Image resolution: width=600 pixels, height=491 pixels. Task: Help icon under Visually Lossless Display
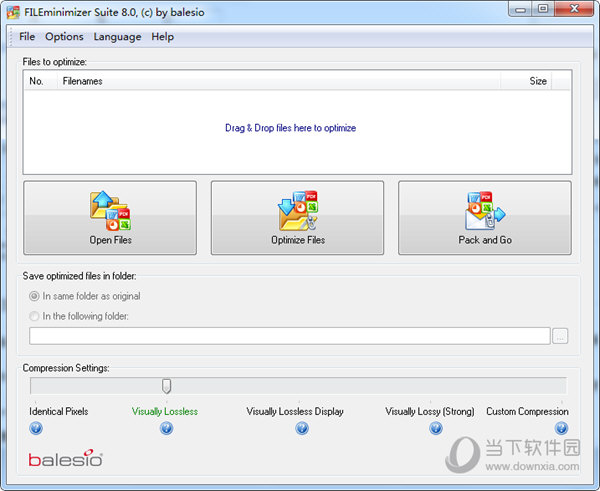(x=302, y=428)
